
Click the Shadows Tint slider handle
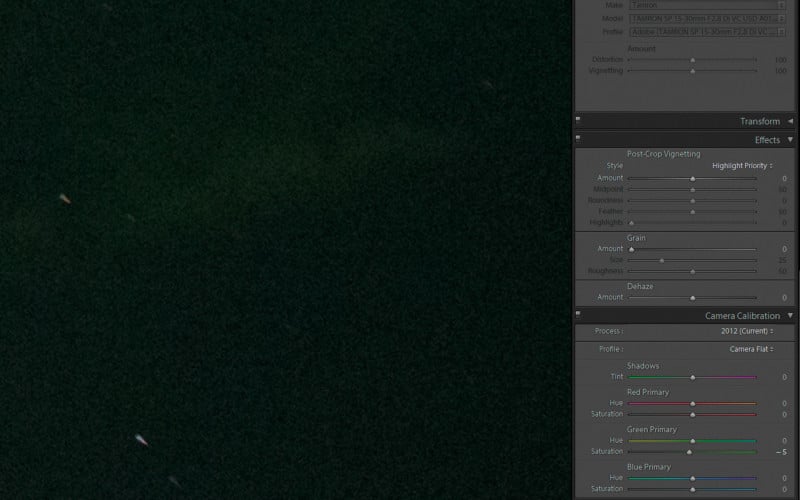692,377
